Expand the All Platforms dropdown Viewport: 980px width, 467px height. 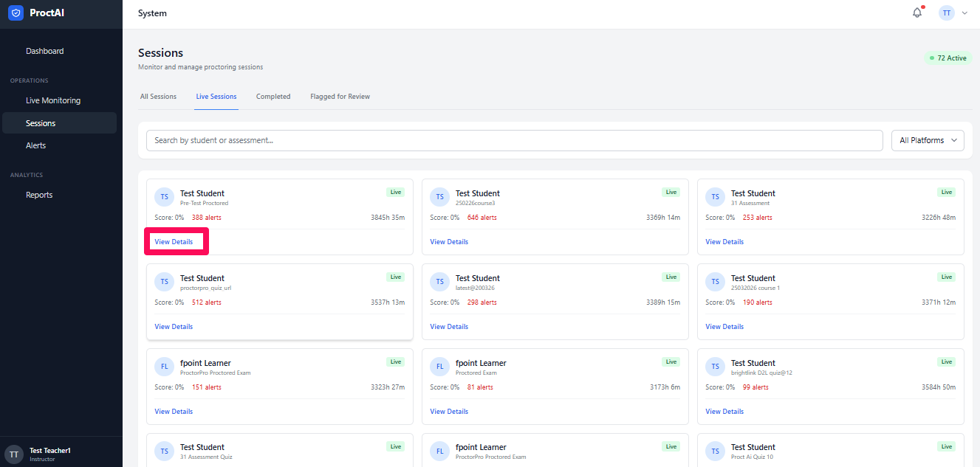click(x=928, y=140)
